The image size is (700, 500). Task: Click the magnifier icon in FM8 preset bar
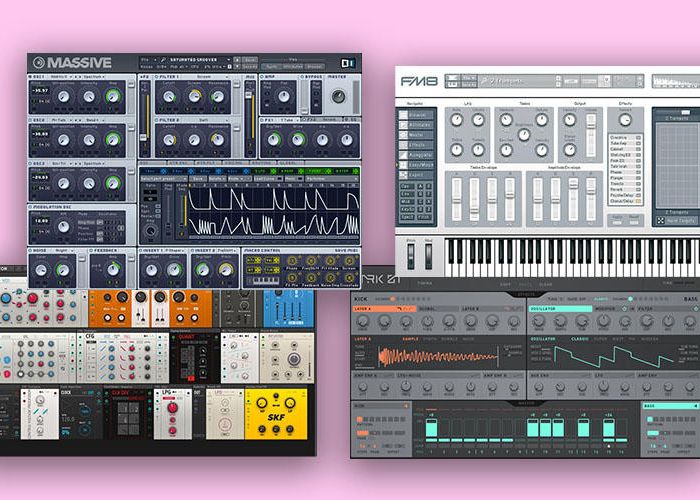pyautogui.click(x=484, y=81)
